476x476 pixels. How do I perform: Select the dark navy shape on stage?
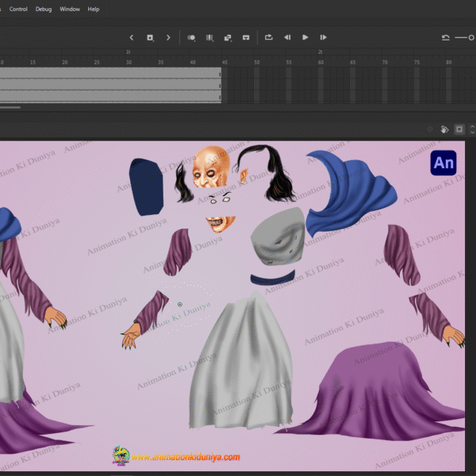click(x=146, y=187)
